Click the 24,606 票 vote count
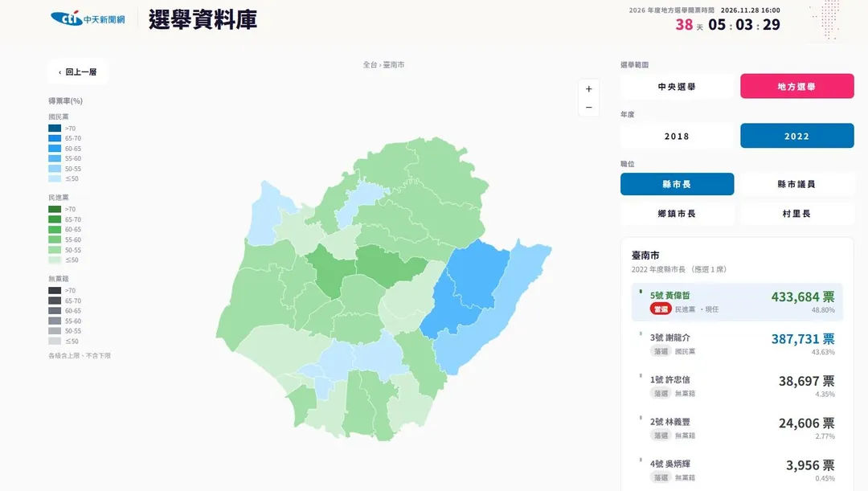The image size is (868, 491). pyautogui.click(x=807, y=423)
